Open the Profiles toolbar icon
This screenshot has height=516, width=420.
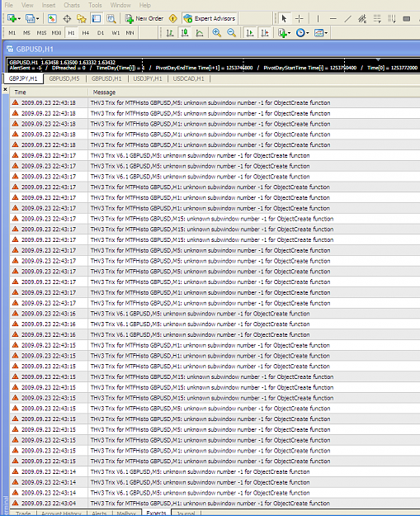point(31,18)
